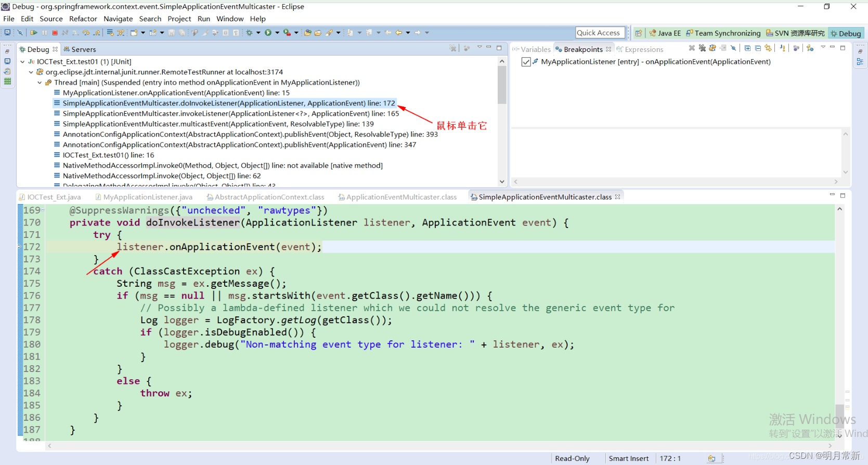Remove all terminated launches in the Debug view
Viewport: 868px width, 465px height.
pyautogui.click(x=453, y=48)
